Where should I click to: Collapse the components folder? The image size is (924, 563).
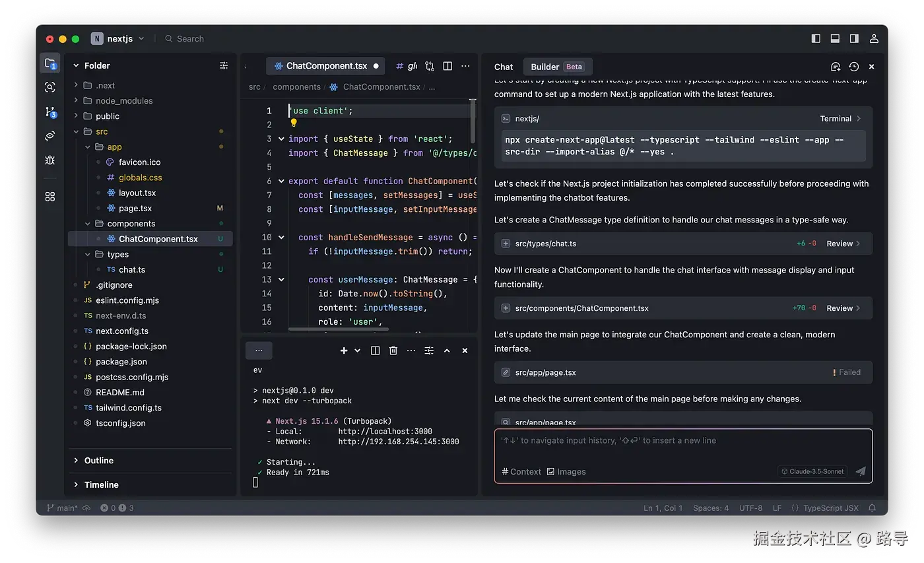(x=87, y=224)
